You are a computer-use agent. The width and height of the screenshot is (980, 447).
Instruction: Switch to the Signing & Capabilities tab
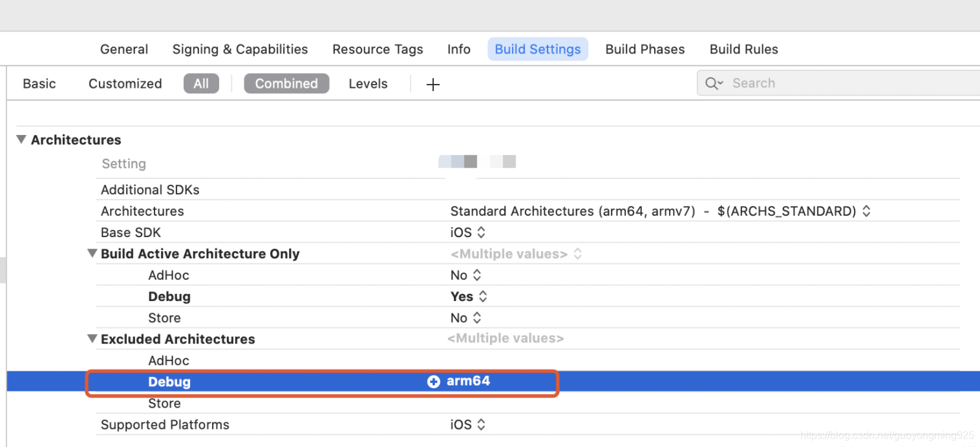pyautogui.click(x=240, y=48)
